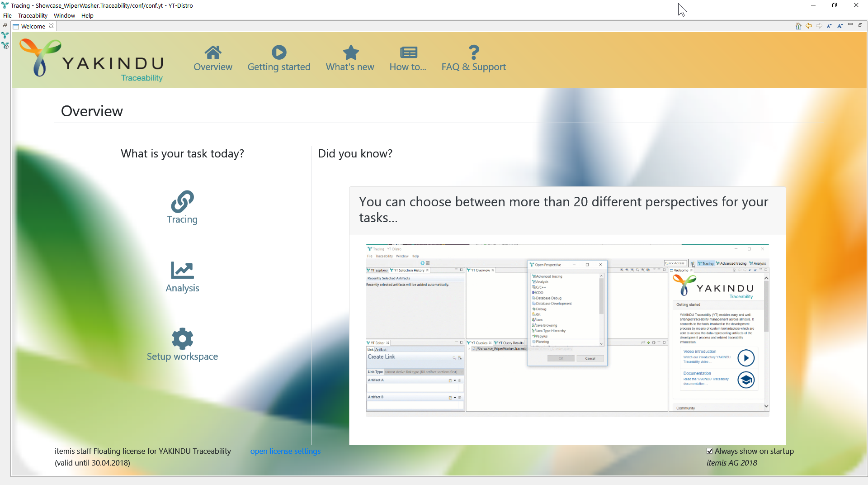Open the How to... list icon
This screenshot has height=485, width=868.
click(x=408, y=52)
